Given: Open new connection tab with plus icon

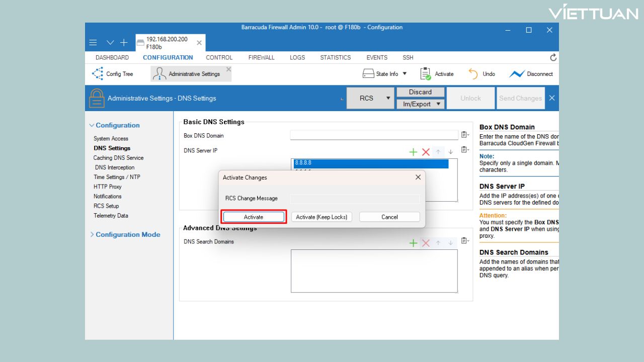Looking at the screenshot, I should pos(124,43).
